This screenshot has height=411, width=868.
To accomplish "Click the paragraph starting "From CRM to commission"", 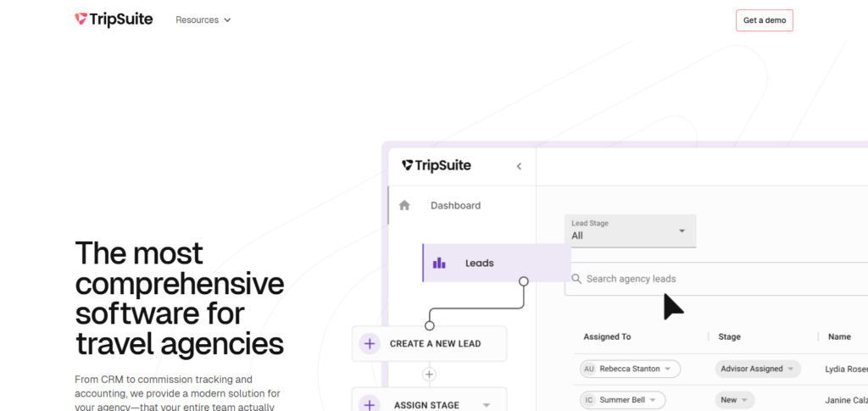I will pos(177,393).
